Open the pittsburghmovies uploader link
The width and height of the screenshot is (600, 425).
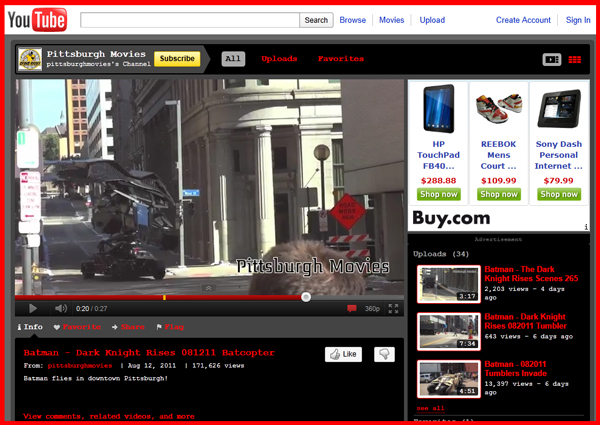pos(80,366)
